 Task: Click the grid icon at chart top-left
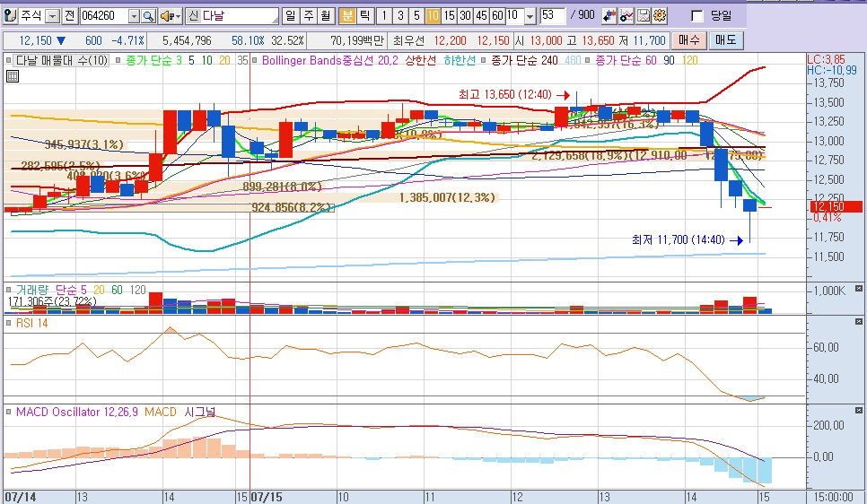[12, 76]
